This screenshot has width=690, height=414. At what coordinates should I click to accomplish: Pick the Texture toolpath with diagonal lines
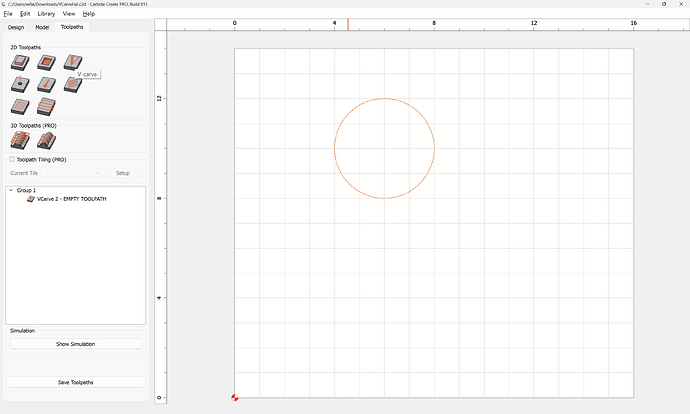[71, 85]
